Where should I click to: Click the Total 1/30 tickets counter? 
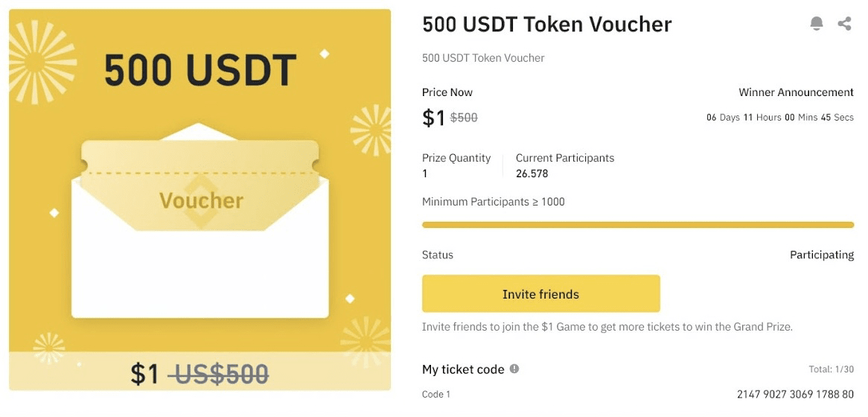click(831, 369)
